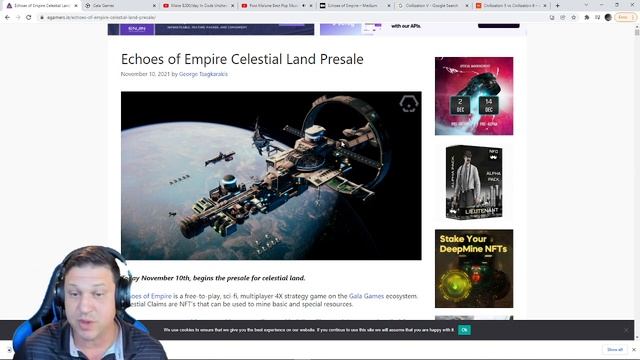Click the article title Echoes of Empire Celestial Land Presale

click(242, 59)
